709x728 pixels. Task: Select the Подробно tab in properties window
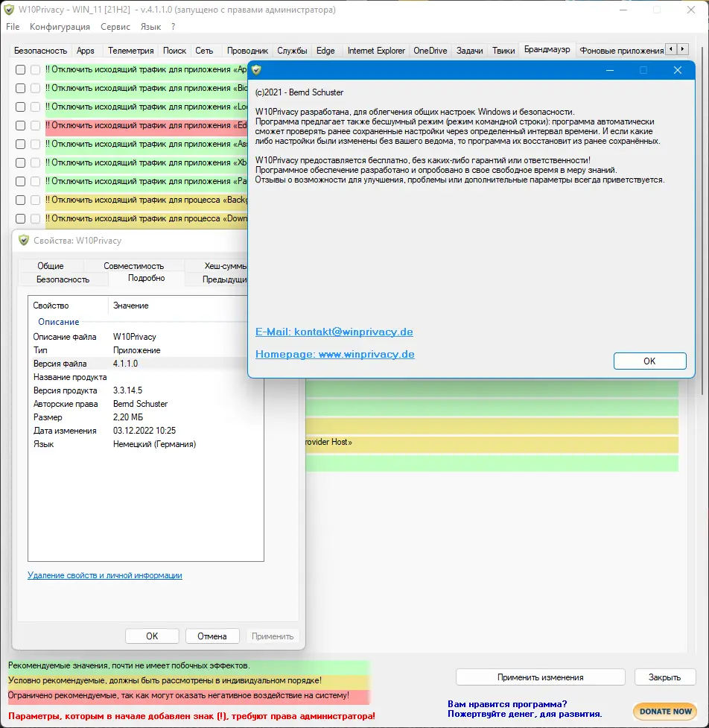(x=146, y=278)
